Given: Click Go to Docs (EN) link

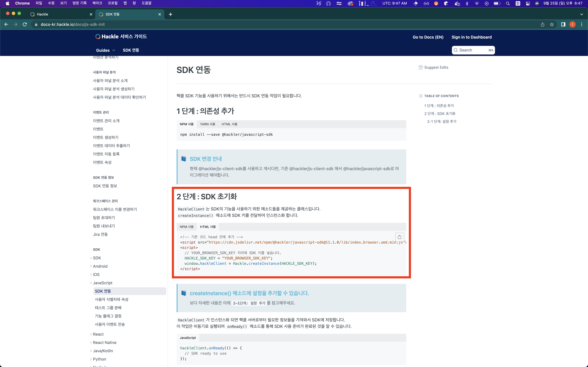Looking at the screenshot, I should [x=428, y=37].
